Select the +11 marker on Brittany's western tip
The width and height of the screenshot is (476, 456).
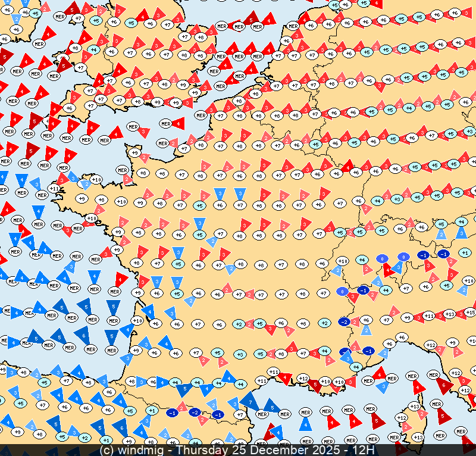click(54, 189)
